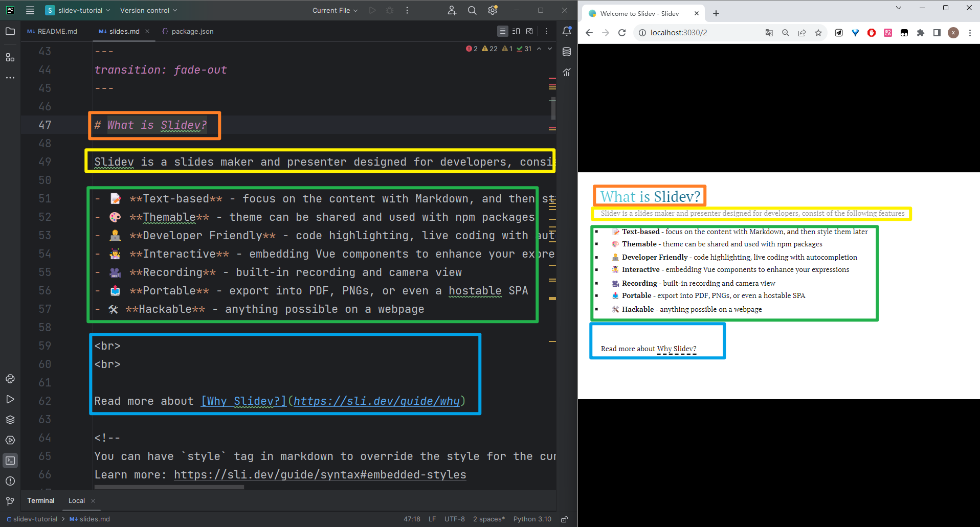Jump to previous highlighted error arrow
Image resolution: width=980 pixels, height=527 pixels.
pos(539,49)
